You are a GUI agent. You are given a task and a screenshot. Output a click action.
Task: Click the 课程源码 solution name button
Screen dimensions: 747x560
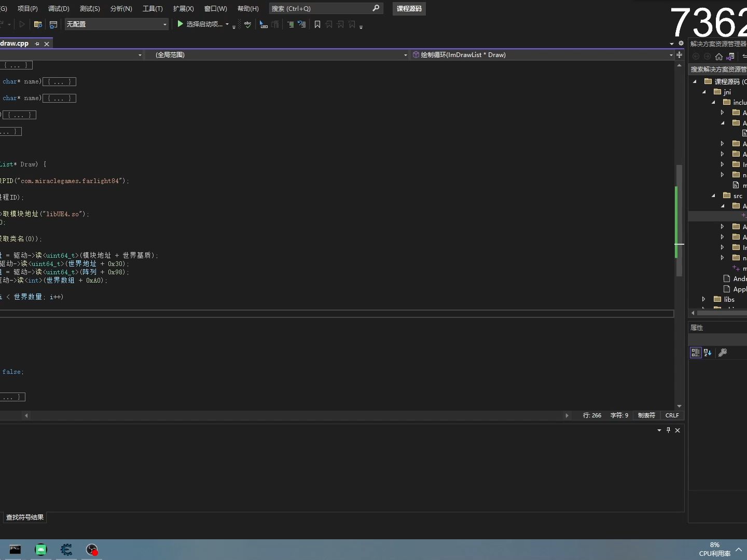coord(409,8)
